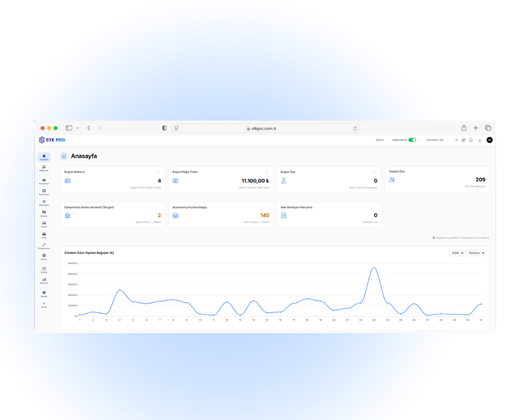Open the Anasayfa home sidebar icon
This screenshot has width=520, height=420.
pos(44,157)
